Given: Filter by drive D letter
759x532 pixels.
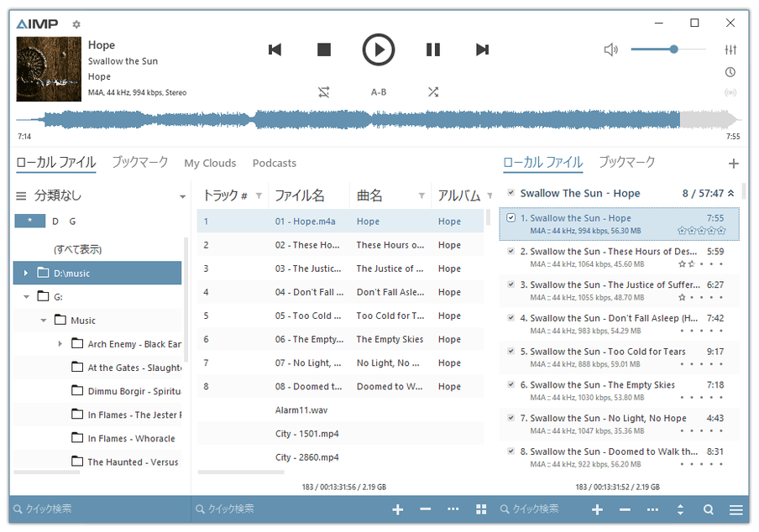Looking at the screenshot, I should [55, 222].
